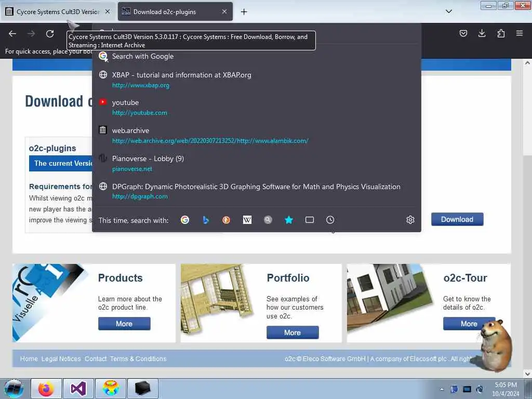Viewport: 532px width, 399px height.
Task: Go back using the browser back arrow
Action: (12, 34)
